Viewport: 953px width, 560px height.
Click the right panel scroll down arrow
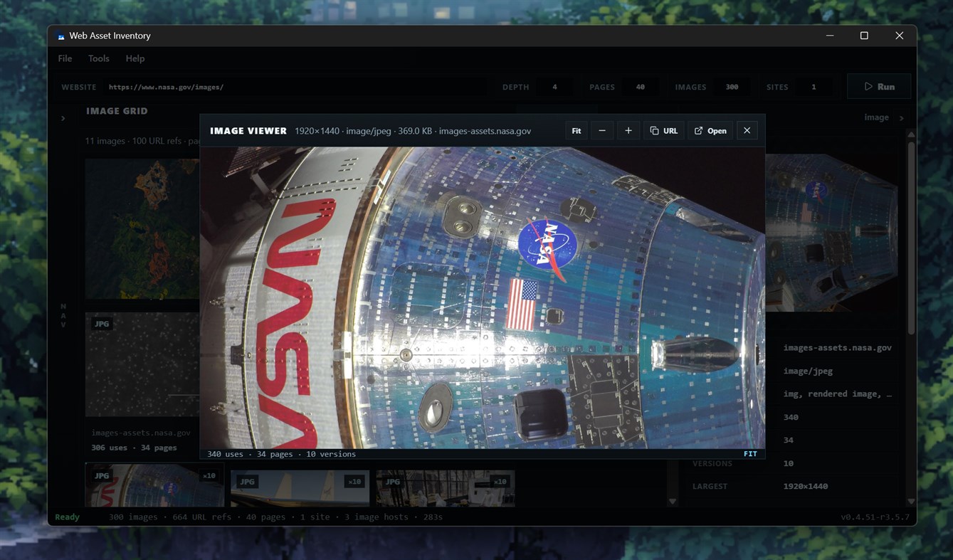click(x=911, y=502)
